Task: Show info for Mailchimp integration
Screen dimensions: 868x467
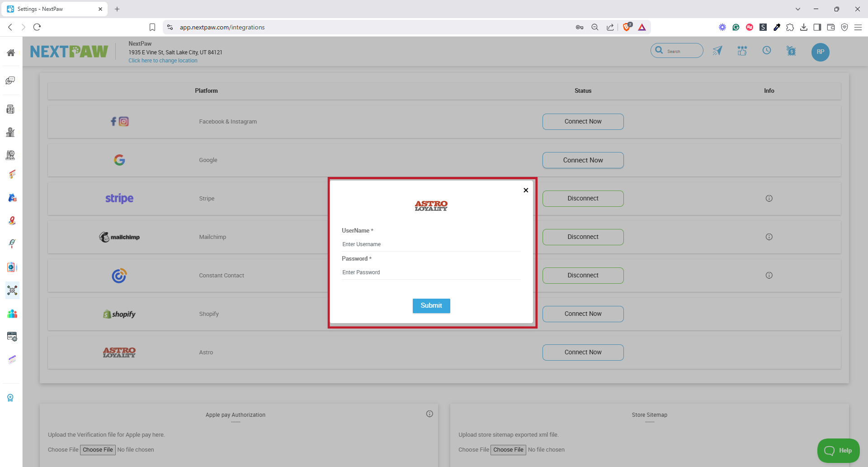Action: 769,237
